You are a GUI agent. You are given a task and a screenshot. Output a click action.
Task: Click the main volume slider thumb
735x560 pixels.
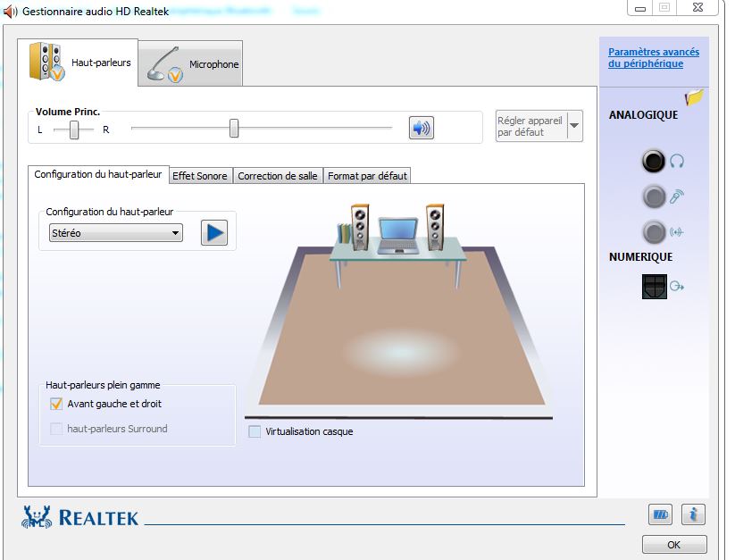point(234,128)
